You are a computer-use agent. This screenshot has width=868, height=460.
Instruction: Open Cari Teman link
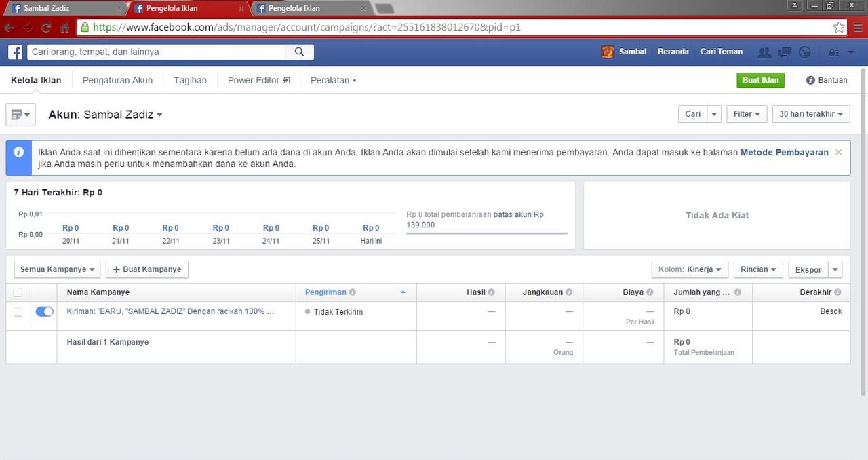721,52
